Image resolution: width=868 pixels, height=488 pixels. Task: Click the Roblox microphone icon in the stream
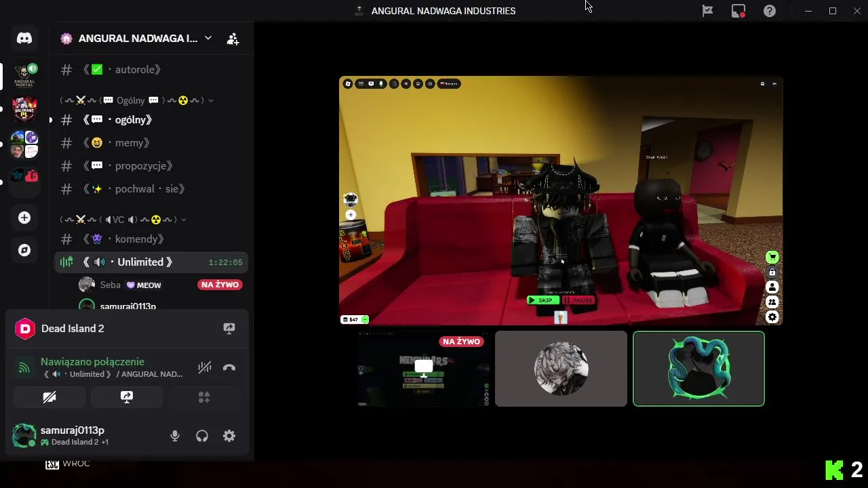[382, 84]
